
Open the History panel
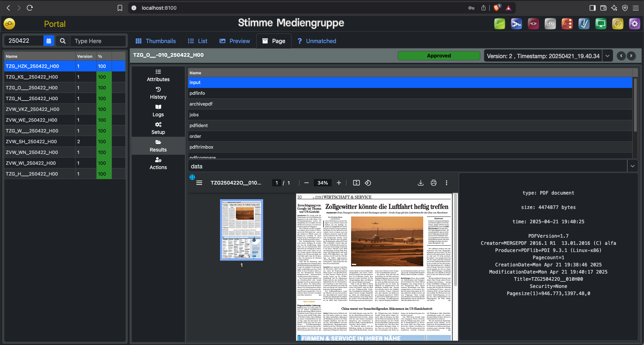point(158,93)
